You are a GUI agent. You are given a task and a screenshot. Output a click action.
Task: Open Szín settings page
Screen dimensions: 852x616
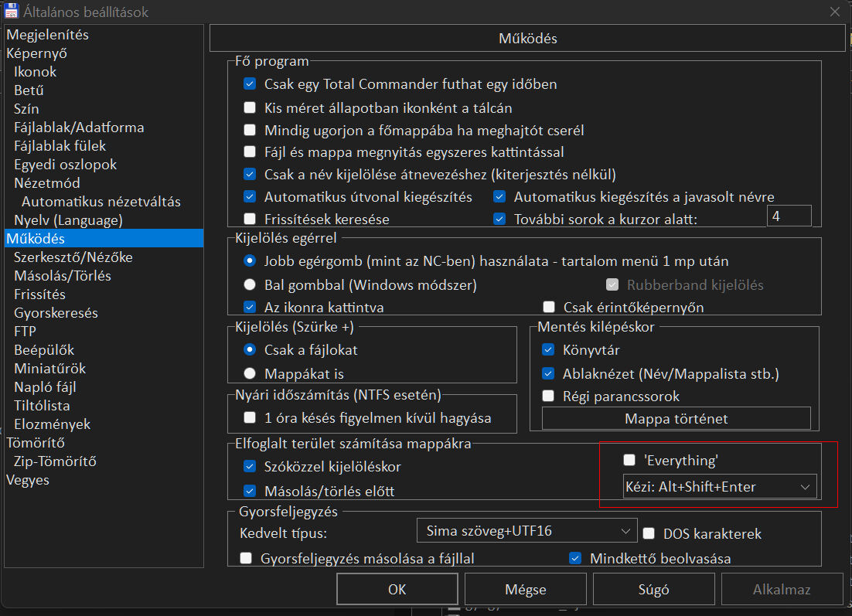(x=26, y=109)
